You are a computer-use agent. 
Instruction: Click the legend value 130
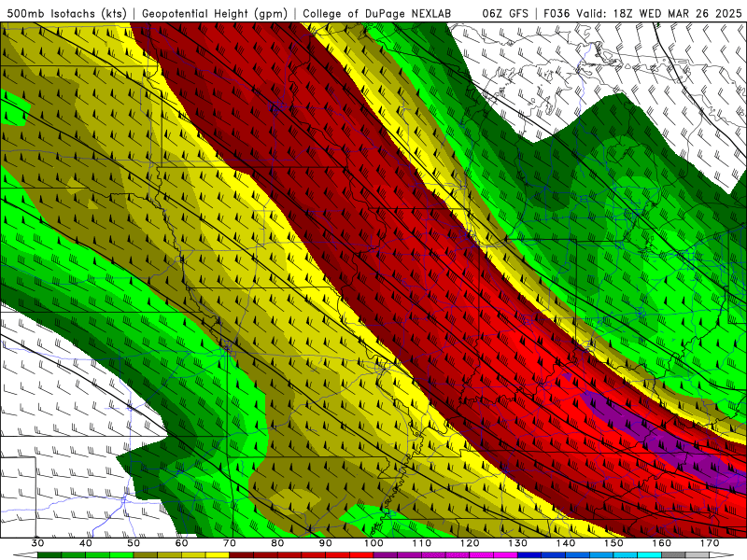pos(517,543)
